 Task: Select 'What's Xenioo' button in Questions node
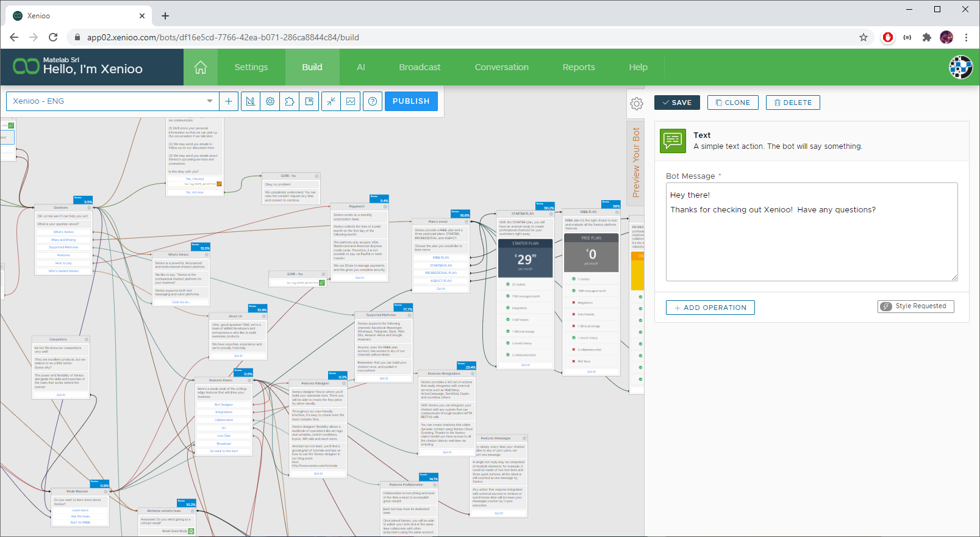tap(63, 232)
